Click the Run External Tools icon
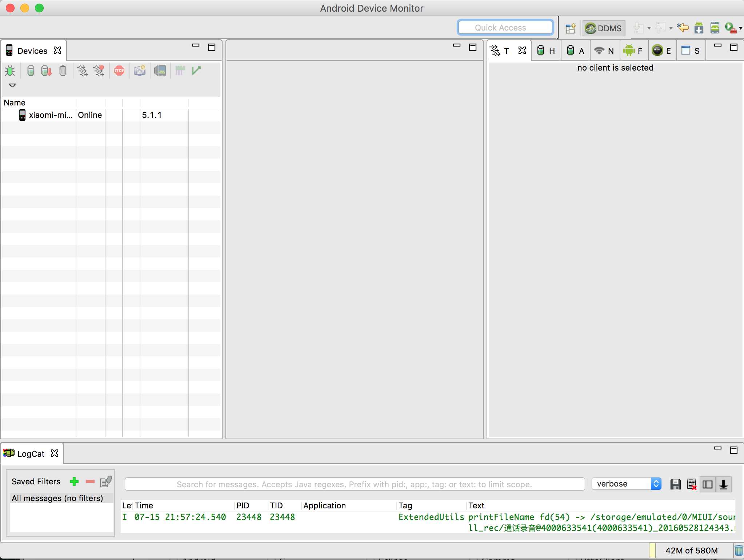The image size is (744, 560). point(730,28)
